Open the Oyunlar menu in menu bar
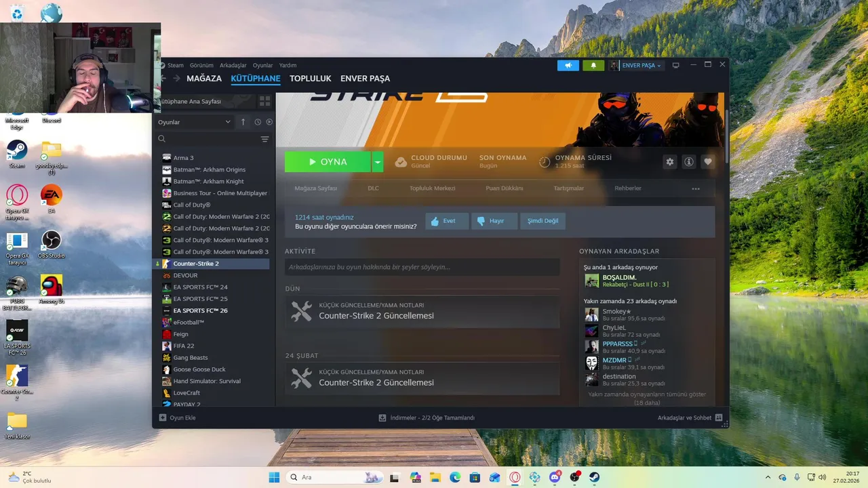The height and width of the screenshot is (488, 868). click(262, 66)
